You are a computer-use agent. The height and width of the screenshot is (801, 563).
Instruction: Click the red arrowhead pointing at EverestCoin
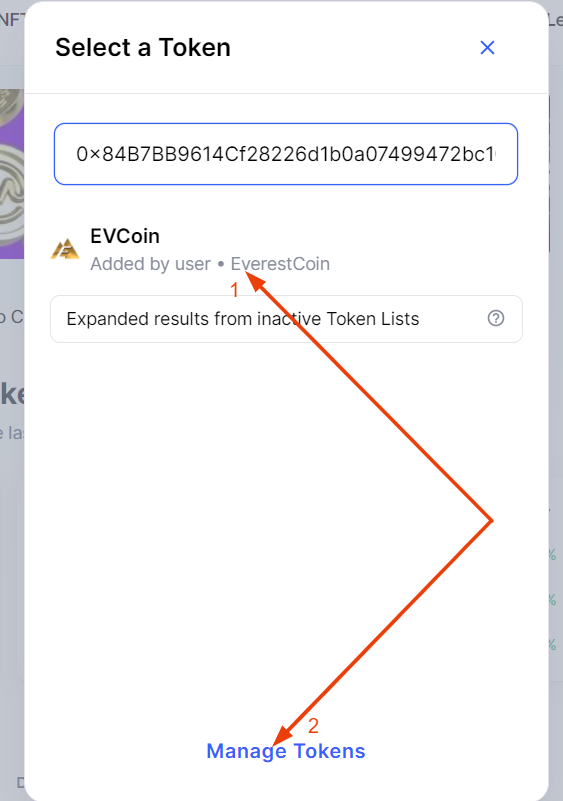click(255, 281)
